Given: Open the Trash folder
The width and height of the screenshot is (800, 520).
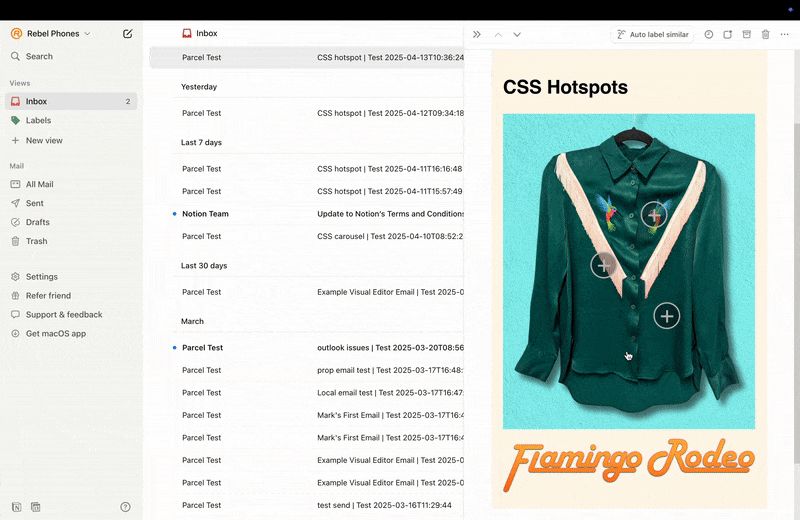Looking at the screenshot, I should (x=36, y=241).
